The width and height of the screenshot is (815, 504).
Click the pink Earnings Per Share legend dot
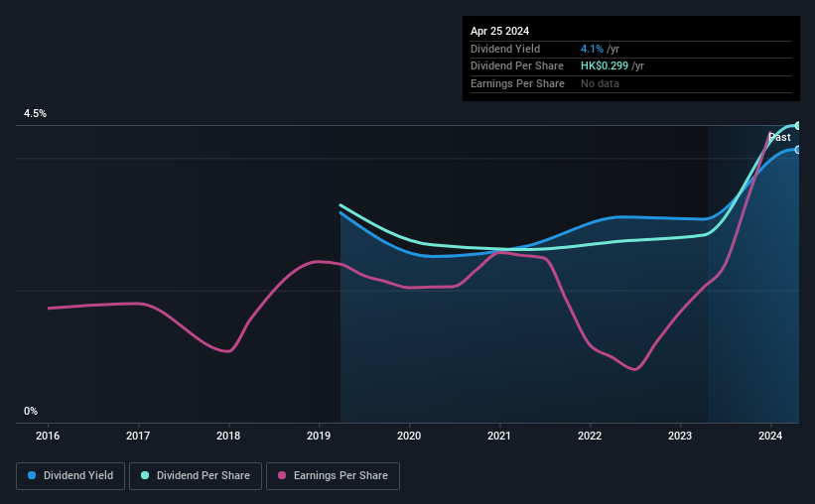(x=282, y=475)
